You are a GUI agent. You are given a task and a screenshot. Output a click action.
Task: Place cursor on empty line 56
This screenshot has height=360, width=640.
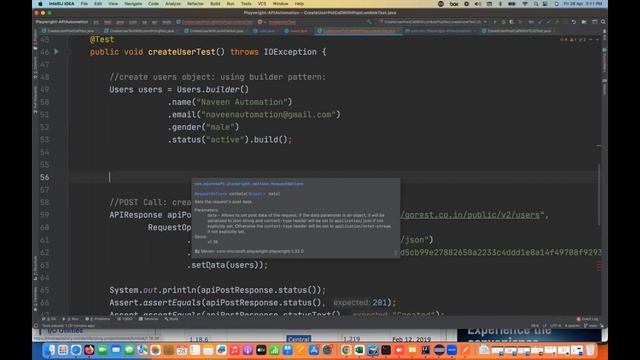point(333,177)
